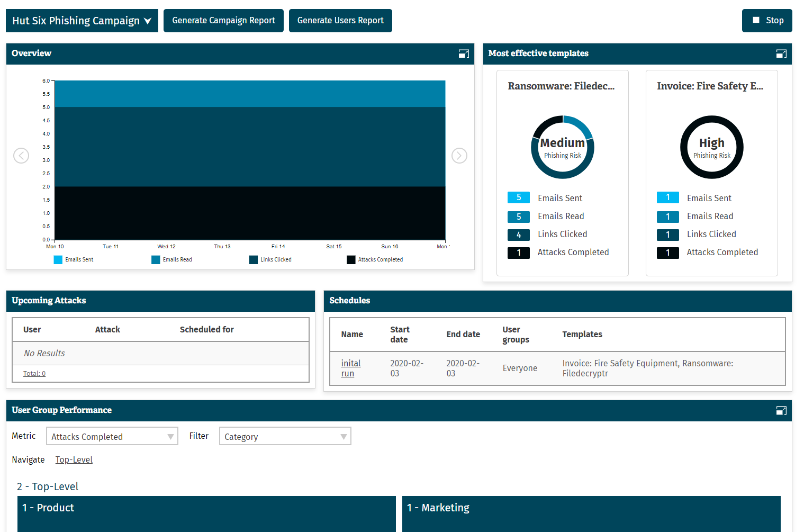Screen dimensions: 804x532
Task: Toggle Emails Sent series in chart legend
Action: 74,260
